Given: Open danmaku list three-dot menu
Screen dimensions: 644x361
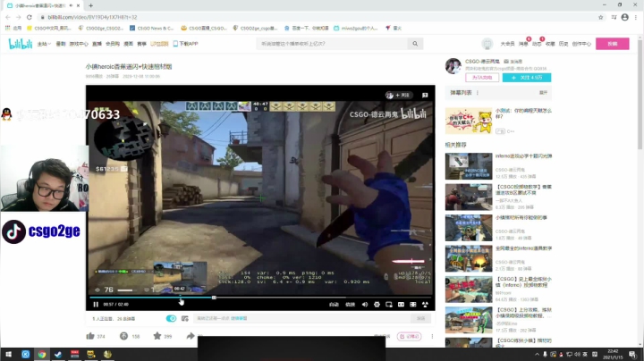Looking at the screenshot, I should point(478,93).
